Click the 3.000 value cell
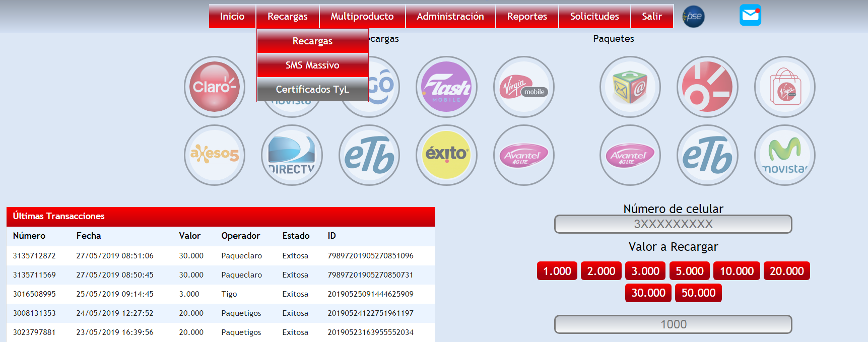 (x=189, y=294)
